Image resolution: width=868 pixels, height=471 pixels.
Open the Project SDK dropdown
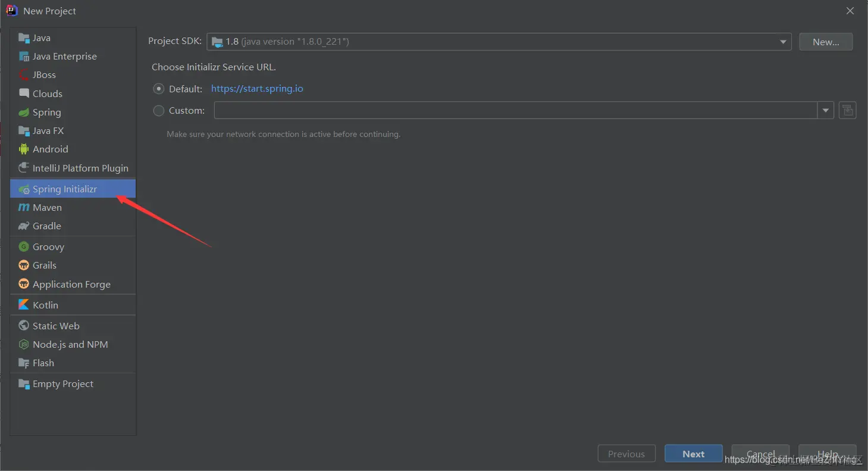(x=499, y=42)
